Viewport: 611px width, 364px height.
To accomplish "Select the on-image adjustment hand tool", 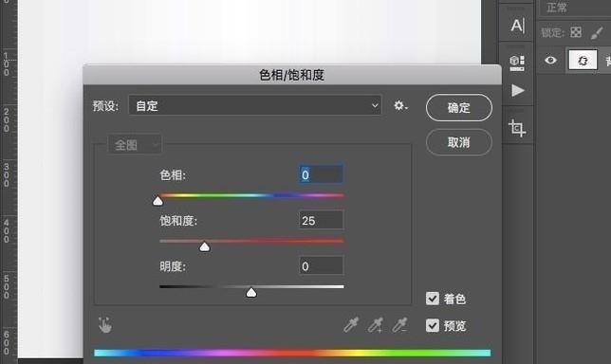I will click(x=104, y=325).
